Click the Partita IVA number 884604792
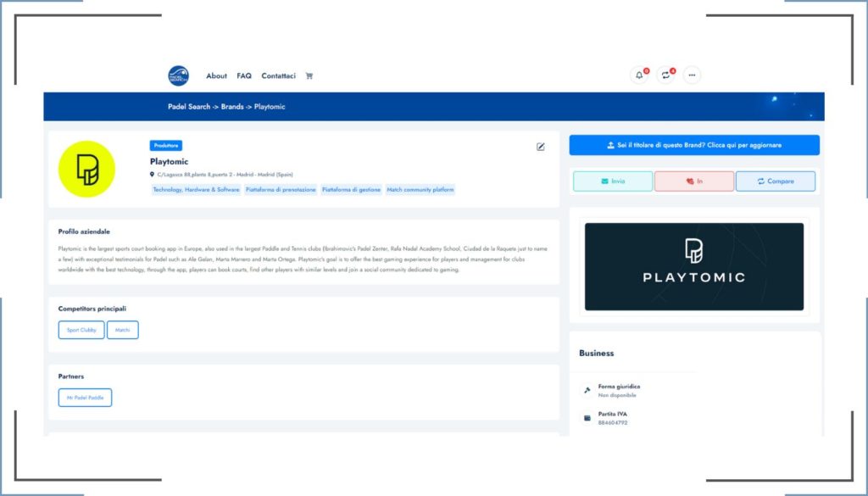Image resolution: width=868 pixels, height=496 pixels. [613, 423]
